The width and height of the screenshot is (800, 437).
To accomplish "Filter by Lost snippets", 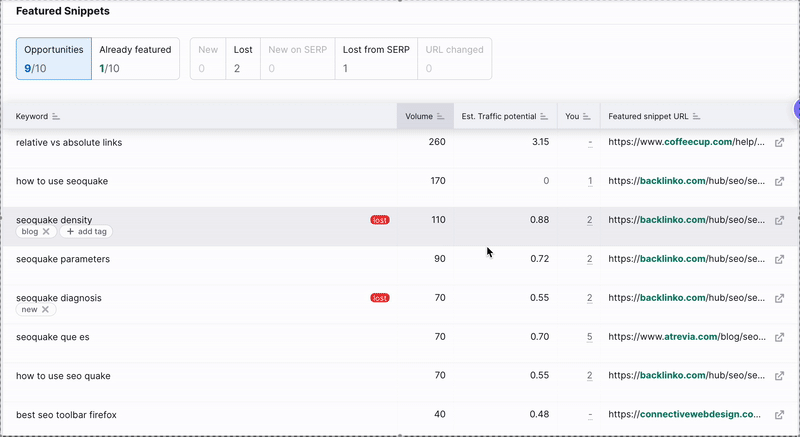I will pyautogui.click(x=243, y=58).
